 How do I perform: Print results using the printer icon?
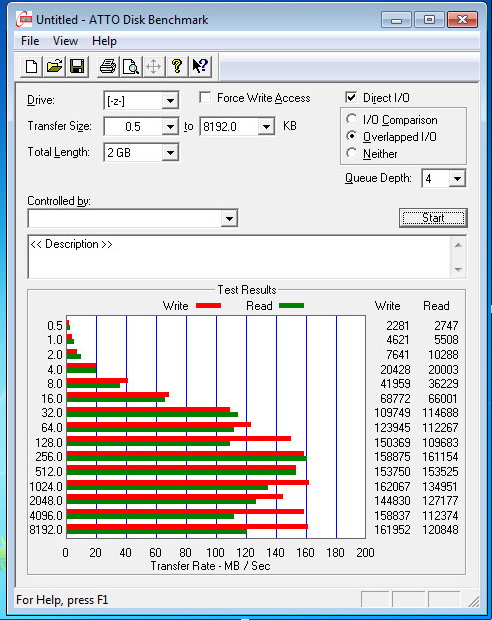[x=108, y=66]
